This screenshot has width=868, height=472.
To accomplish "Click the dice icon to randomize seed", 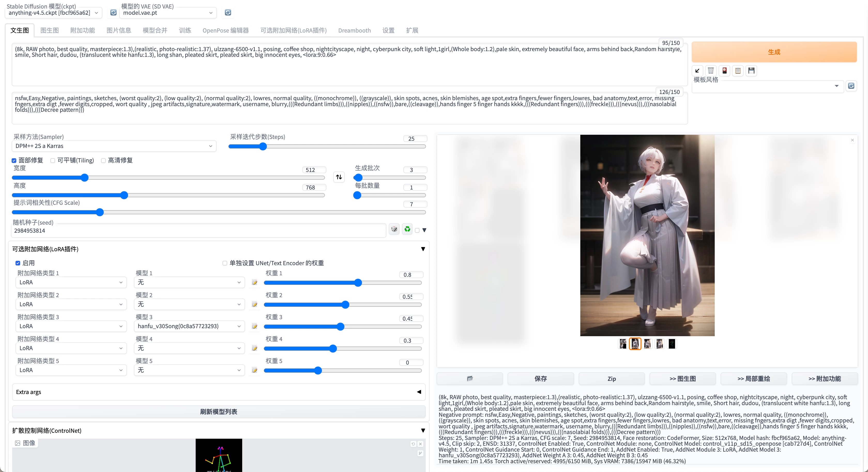I will tap(394, 230).
